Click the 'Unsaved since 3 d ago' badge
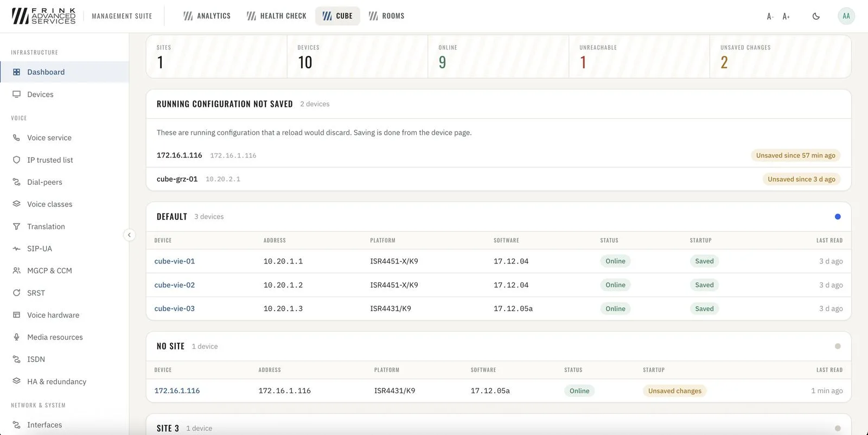 point(802,179)
